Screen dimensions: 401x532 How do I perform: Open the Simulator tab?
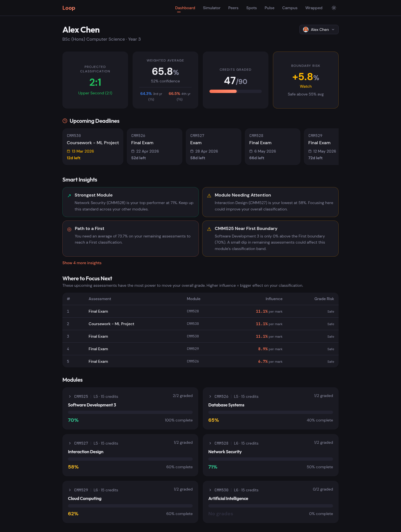point(212,8)
